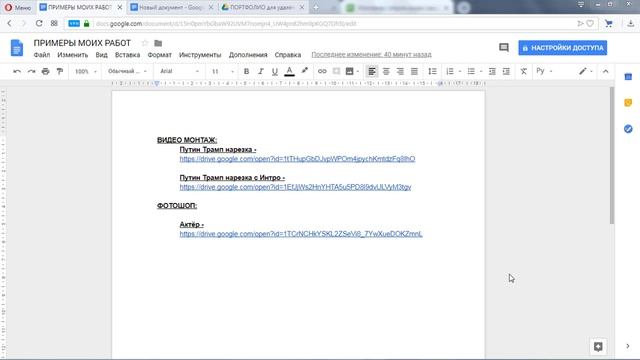This screenshot has height=360, width=640.
Task: Hide the side panel with arrow
Action: [x=628, y=346]
